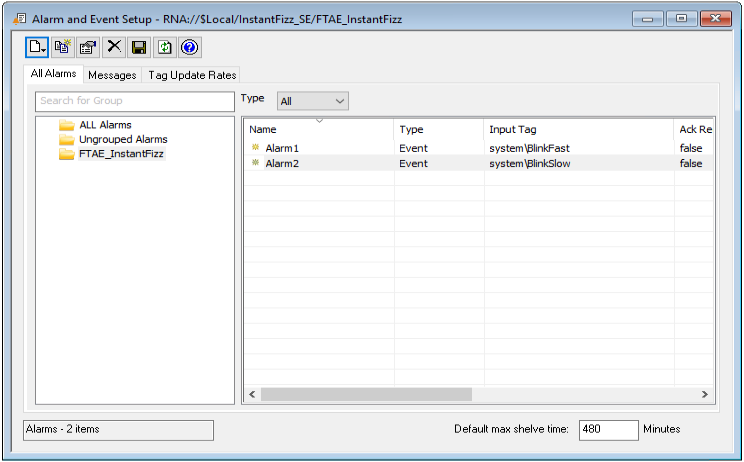Minimize the Alarm and Event Setup window

pyautogui.click(x=648, y=19)
